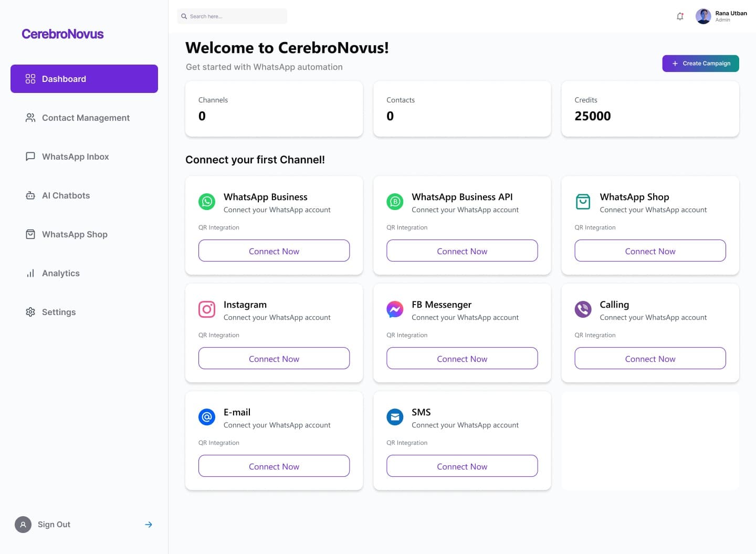The image size is (756, 554).
Task: Click the notification bell icon
Action: [x=680, y=16]
